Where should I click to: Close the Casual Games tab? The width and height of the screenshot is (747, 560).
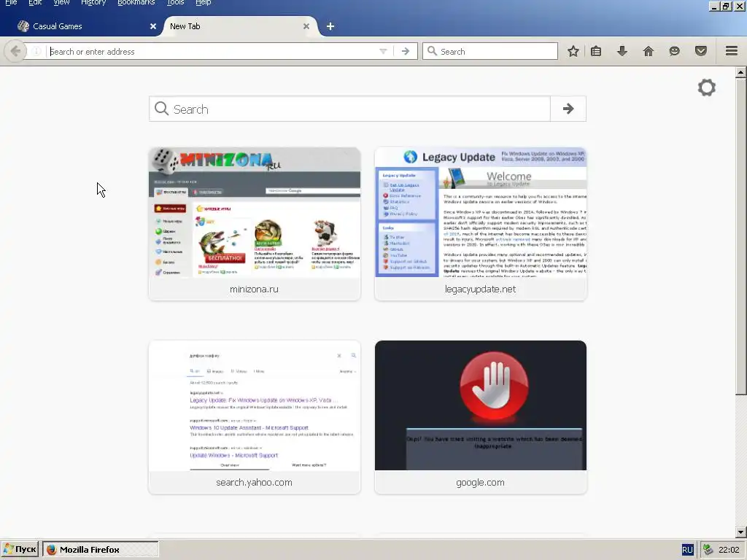pos(153,26)
